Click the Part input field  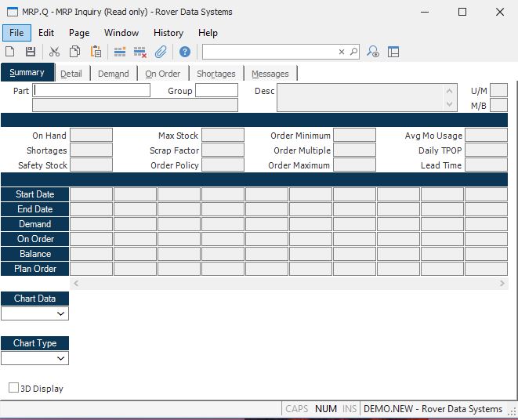pos(92,90)
